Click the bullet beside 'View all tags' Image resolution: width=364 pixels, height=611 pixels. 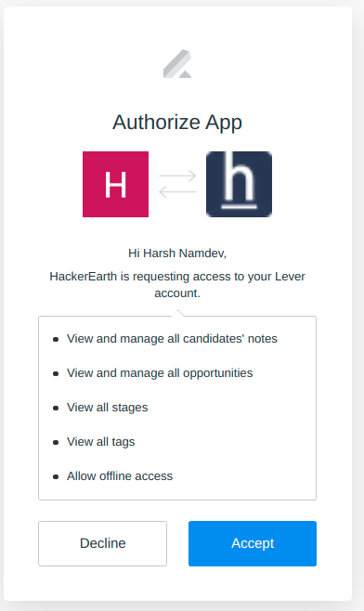pyautogui.click(x=56, y=442)
